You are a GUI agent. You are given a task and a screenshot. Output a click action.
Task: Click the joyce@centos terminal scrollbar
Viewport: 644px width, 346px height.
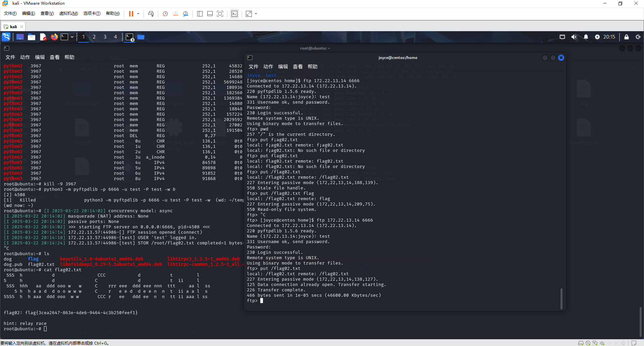(561, 298)
